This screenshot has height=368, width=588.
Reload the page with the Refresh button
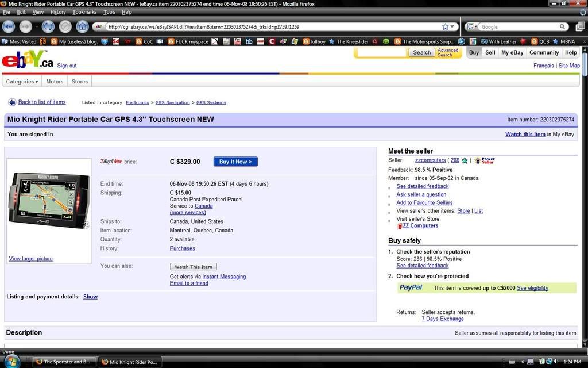48,26
